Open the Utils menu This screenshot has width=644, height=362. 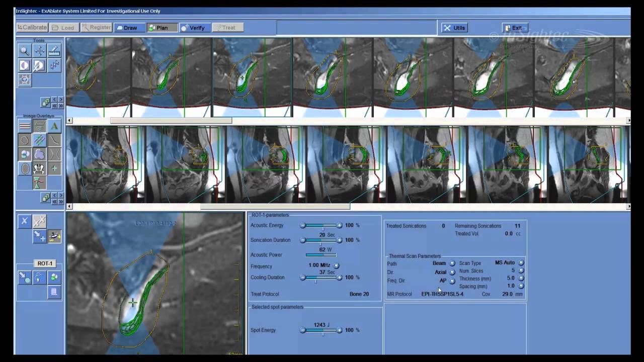point(455,28)
